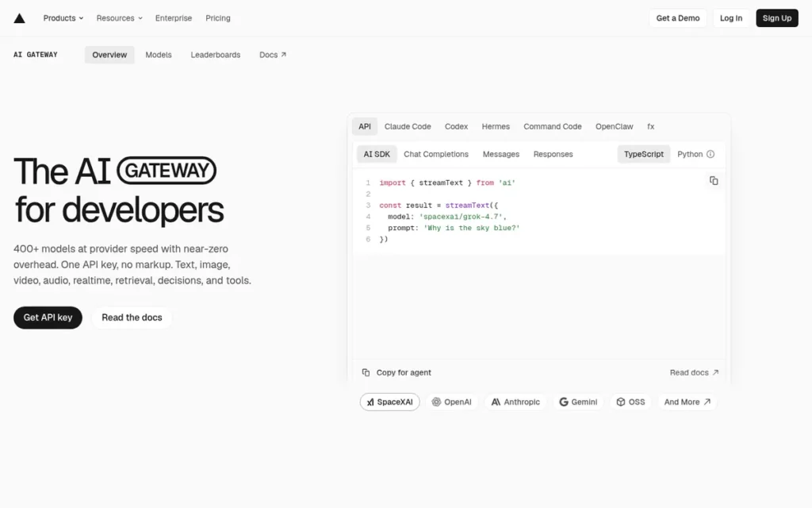Click the Gemini G logo icon
Image resolution: width=812 pixels, height=508 pixels.
pyautogui.click(x=564, y=402)
